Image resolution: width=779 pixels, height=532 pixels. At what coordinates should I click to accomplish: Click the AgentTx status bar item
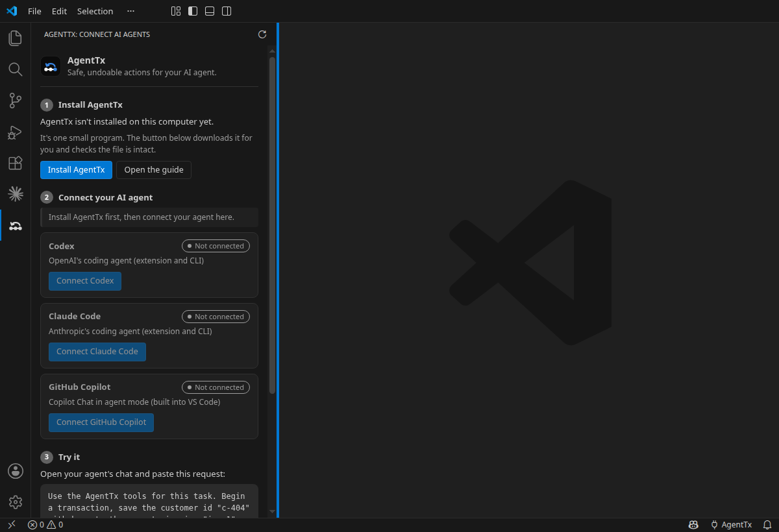tap(731, 525)
